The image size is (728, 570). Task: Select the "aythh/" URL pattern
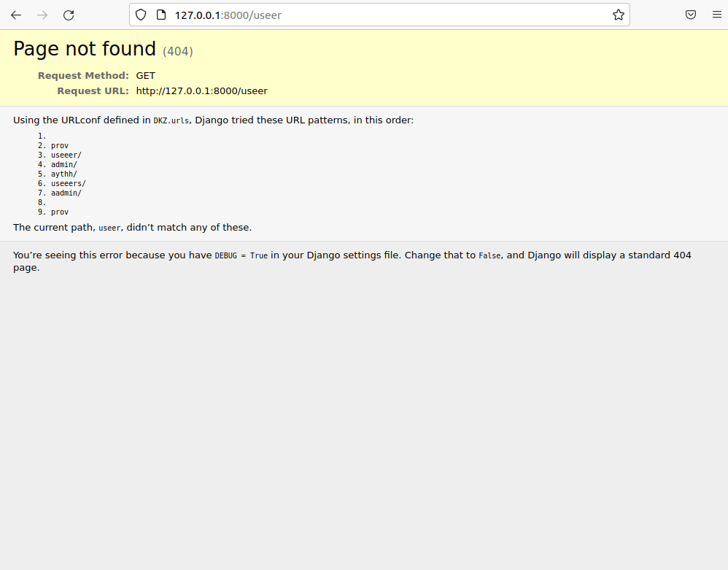[63, 174]
